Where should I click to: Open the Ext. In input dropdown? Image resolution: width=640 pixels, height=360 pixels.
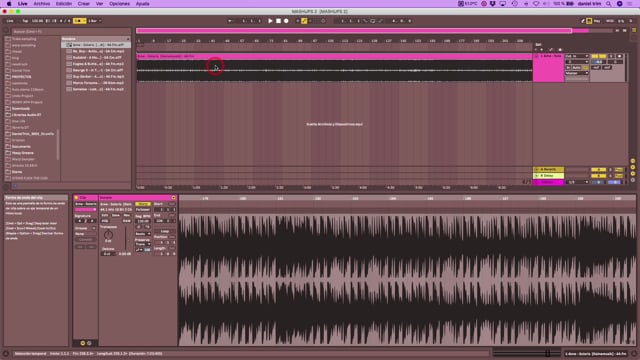[x=577, y=56]
